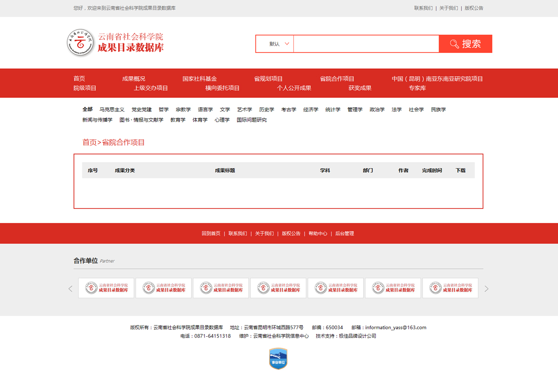The width and height of the screenshot is (558, 392).
Task: Click 关于我们 in the footer bar
Action: point(264,234)
